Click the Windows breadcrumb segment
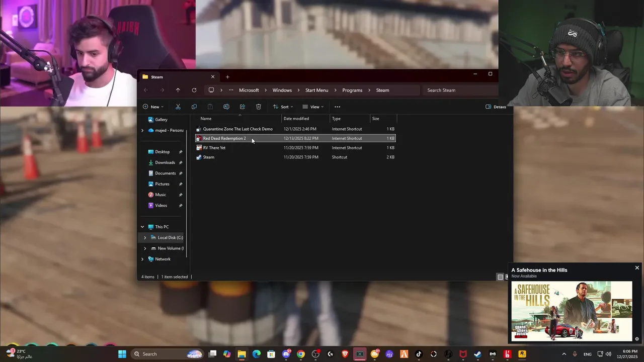The image size is (644, 362). click(x=282, y=90)
